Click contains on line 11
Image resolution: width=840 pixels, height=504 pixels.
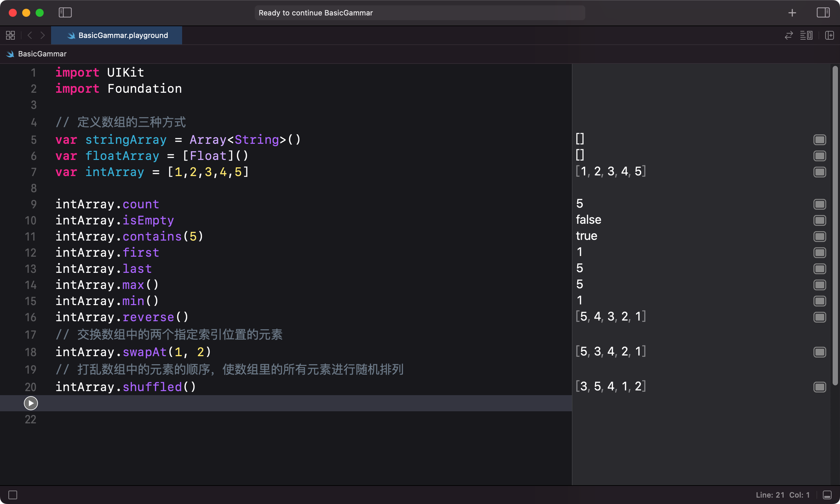152,237
